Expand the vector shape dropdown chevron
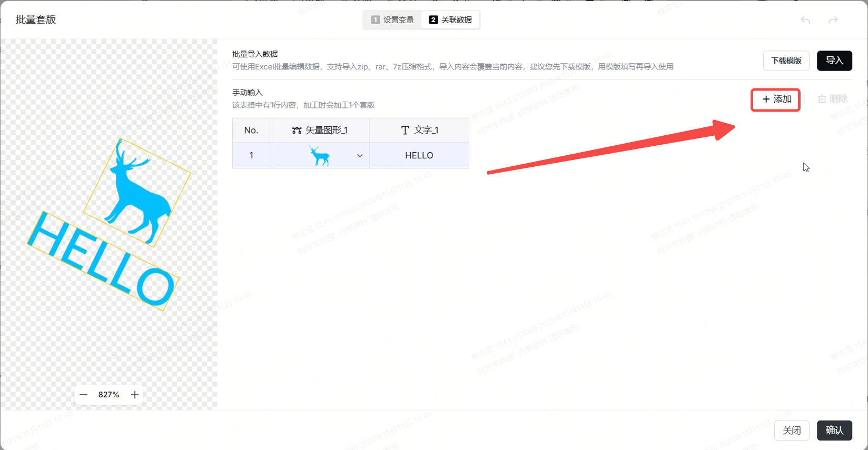Viewport: 868px width, 450px height. (360, 156)
